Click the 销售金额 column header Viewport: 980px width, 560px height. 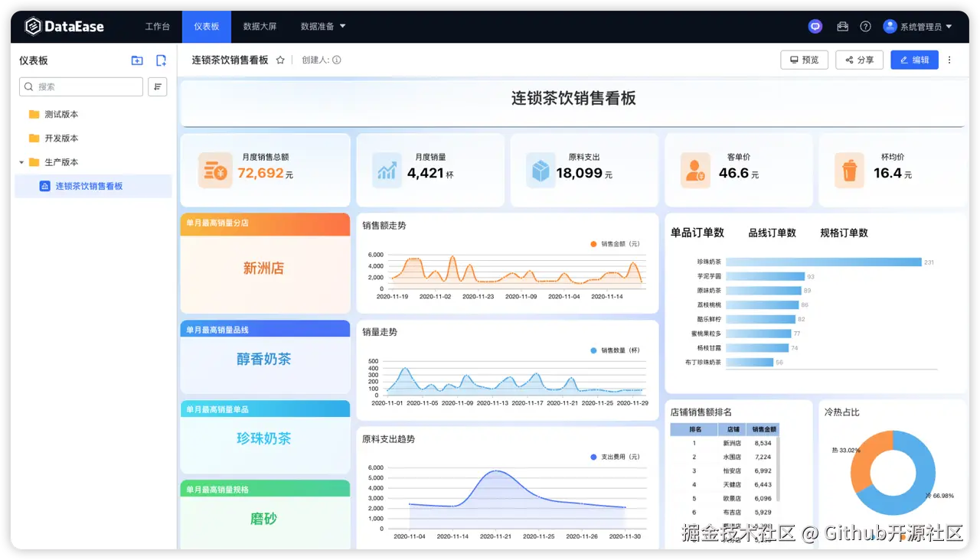tap(763, 429)
